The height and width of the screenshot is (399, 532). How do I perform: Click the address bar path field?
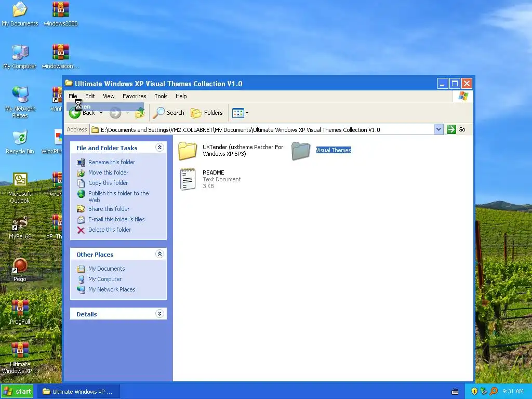coord(262,129)
